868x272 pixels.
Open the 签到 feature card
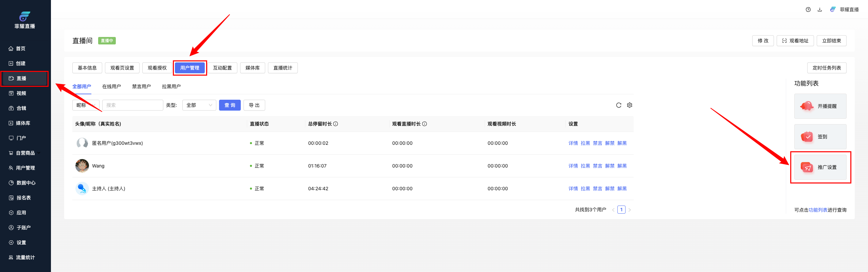coord(820,137)
